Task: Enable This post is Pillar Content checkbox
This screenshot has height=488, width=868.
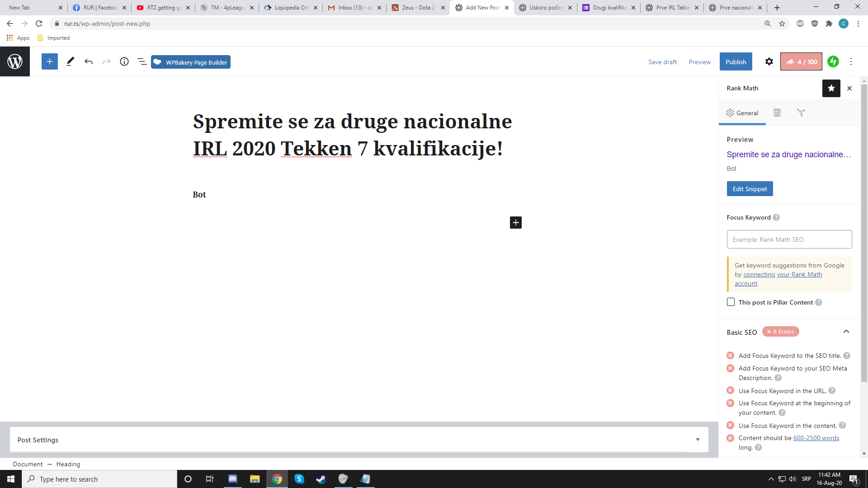Action: pos(731,302)
